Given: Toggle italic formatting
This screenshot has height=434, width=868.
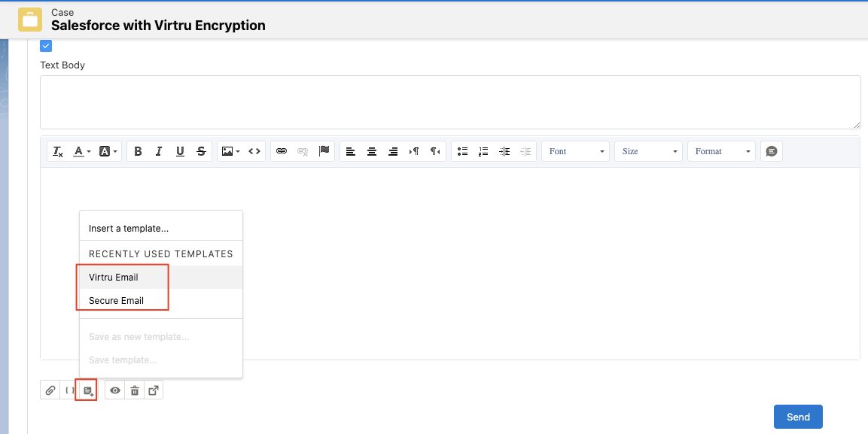Looking at the screenshot, I should pyautogui.click(x=159, y=151).
